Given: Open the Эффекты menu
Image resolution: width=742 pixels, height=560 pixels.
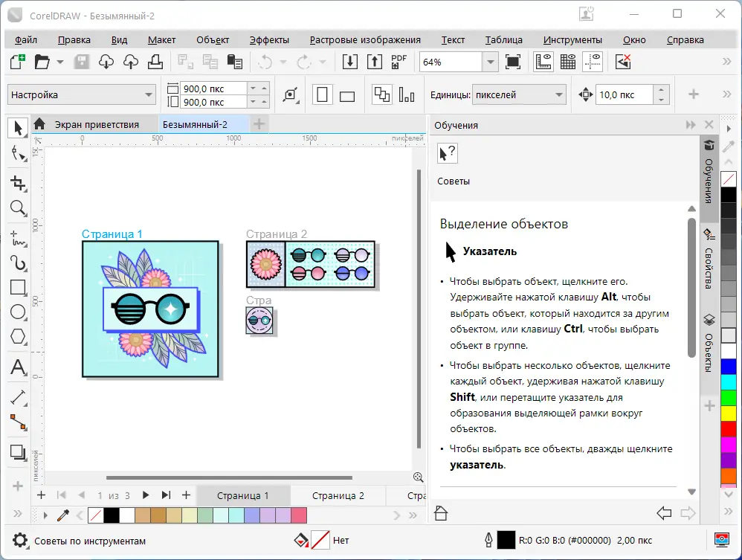Looking at the screenshot, I should (x=269, y=40).
